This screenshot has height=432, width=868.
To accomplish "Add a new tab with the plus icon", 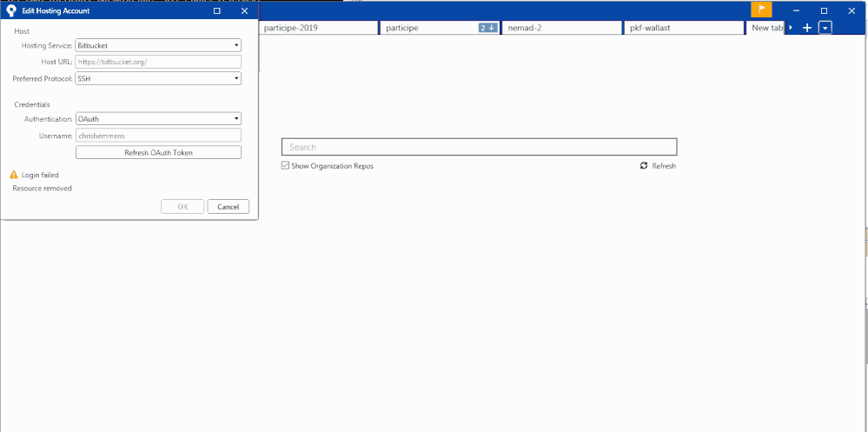I will (807, 28).
